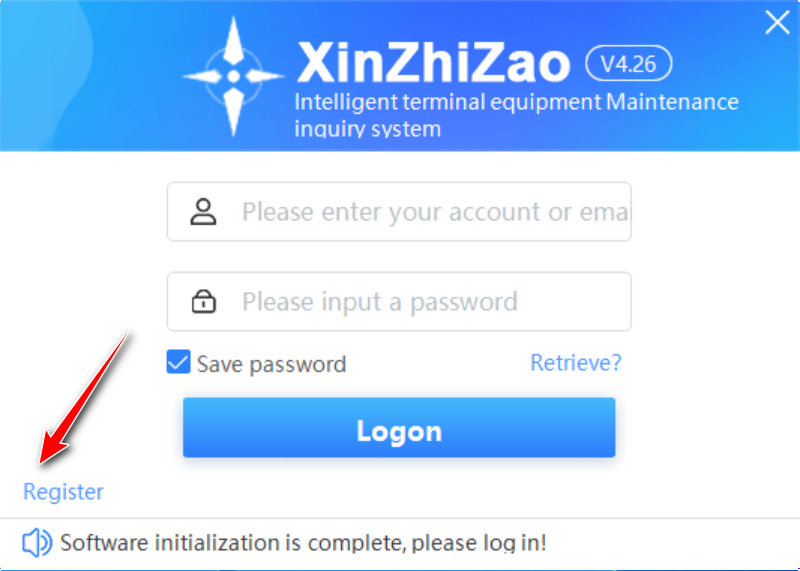Click the XinZhiZao title text
800x571 pixels.
tap(433, 62)
